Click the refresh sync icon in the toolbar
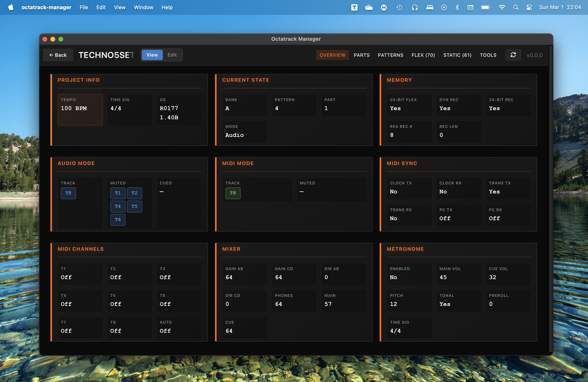The image size is (588, 382). (x=513, y=55)
